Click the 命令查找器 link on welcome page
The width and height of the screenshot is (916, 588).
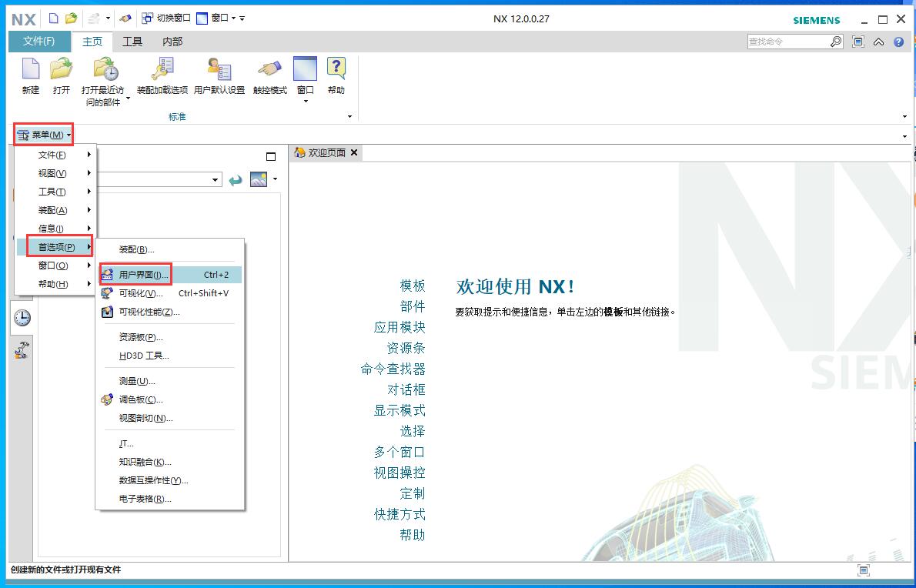pos(393,369)
